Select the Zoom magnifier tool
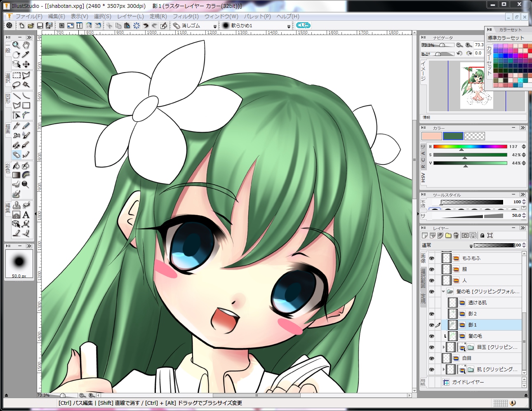Image resolution: width=532 pixels, height=411 pixels. click(x=16, y=45)
